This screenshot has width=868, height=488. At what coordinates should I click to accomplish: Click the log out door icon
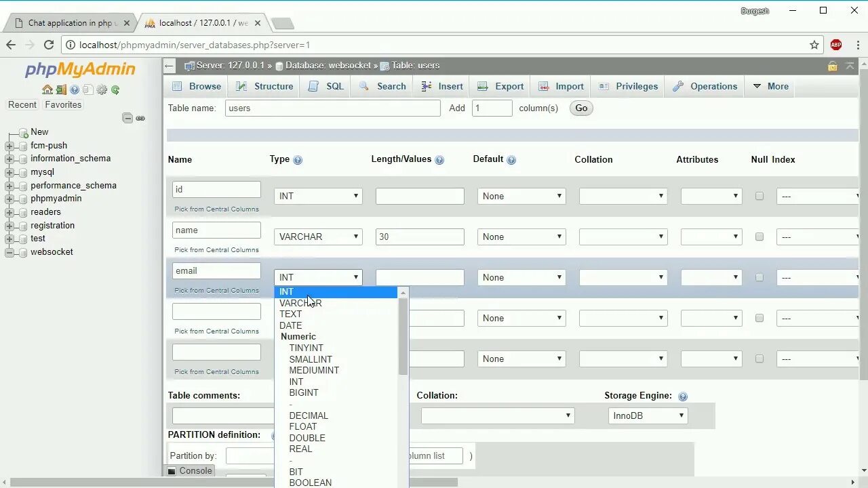coord(61,89)
